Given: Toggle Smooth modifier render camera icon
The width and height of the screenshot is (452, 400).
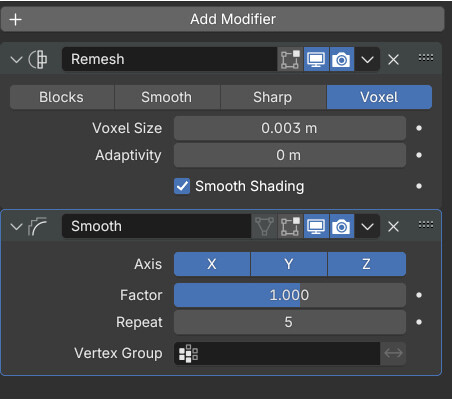Looking at the screenshot, I should [x=342, y=226].
